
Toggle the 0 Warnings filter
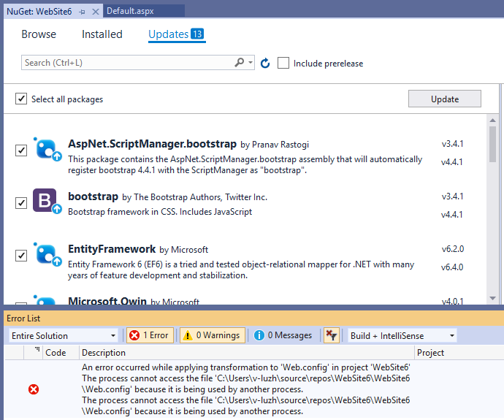tap(212, 335)
